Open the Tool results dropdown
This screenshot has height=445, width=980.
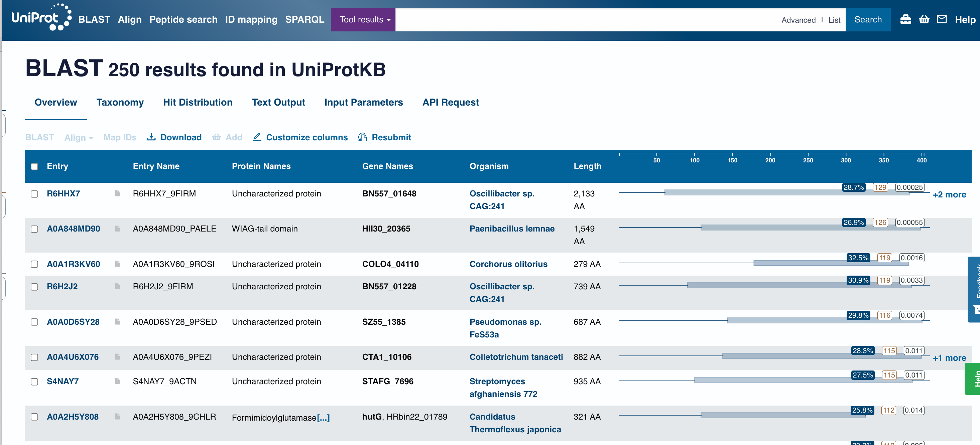pyautogui.click(x=363, y=19)
